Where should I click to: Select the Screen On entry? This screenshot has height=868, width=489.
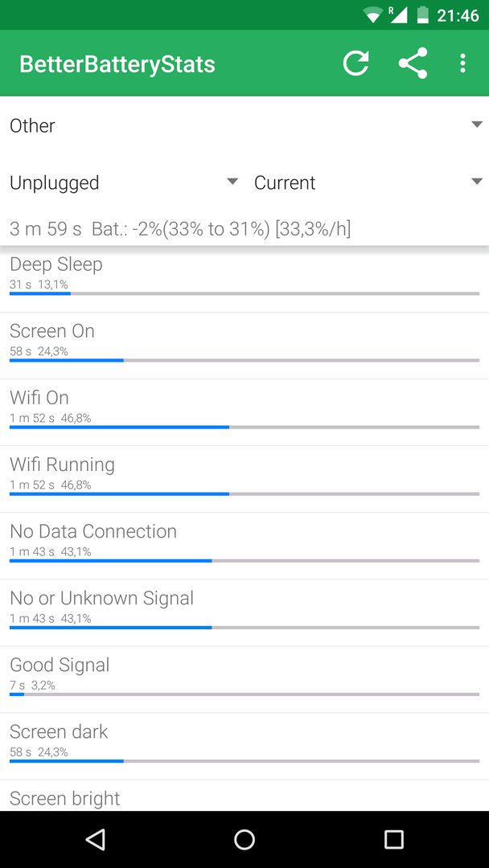tap(244, 346)
